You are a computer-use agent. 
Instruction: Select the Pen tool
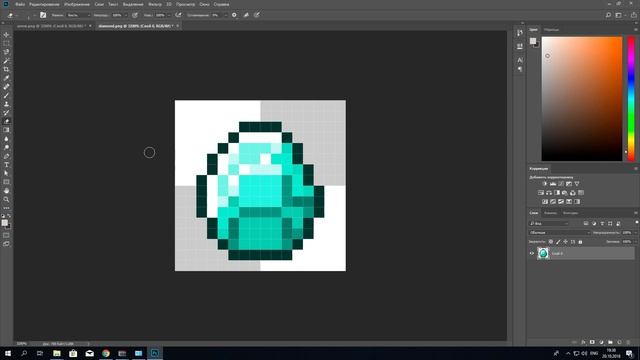(6, 156)
